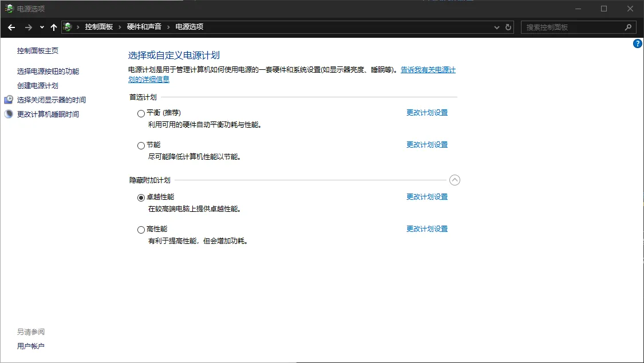The width and height of the screenshot is (644, 363).
Task: Select the 节能 power plan
Action: click(141, 145)
